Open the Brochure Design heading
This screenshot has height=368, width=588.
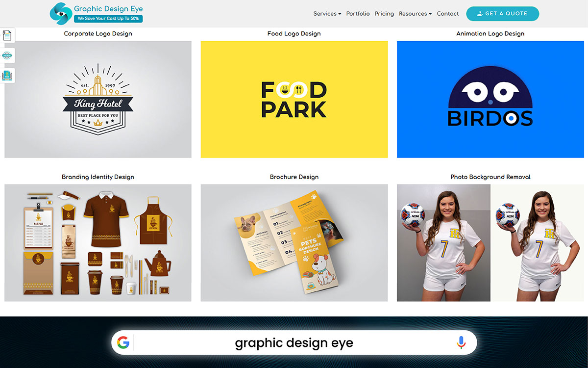[294, 177]
